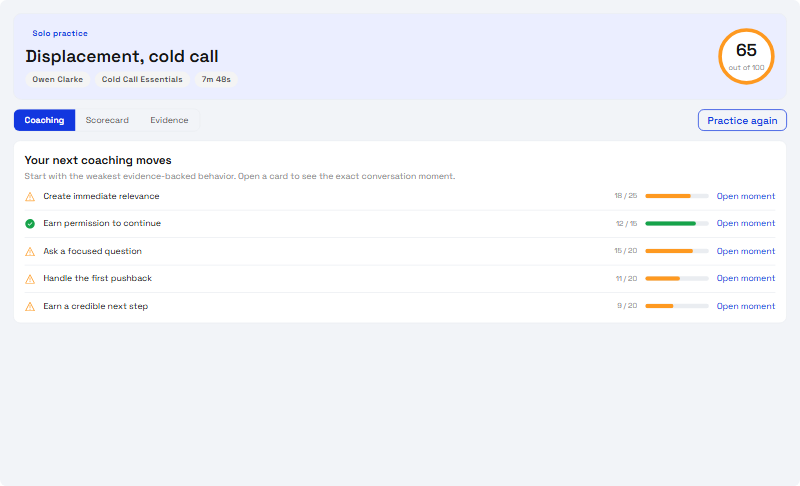Select the Ask a focused question label
The width and height of the screenshot is (800, 486).
pos(92,251)
